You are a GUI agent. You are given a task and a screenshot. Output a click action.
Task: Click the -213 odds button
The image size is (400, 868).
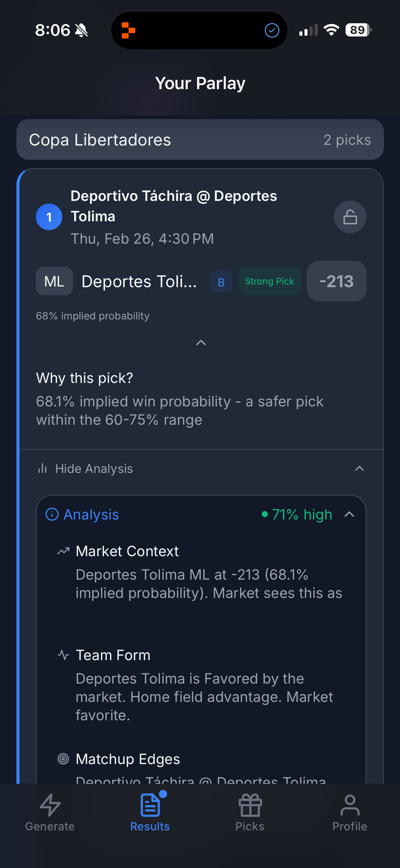click(336, 281)
